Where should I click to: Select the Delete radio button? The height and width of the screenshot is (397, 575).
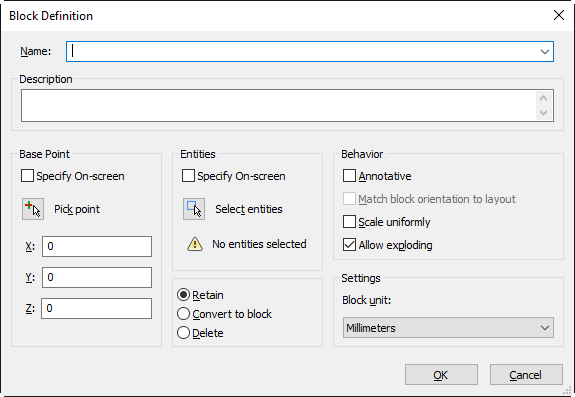coord(183,333)
